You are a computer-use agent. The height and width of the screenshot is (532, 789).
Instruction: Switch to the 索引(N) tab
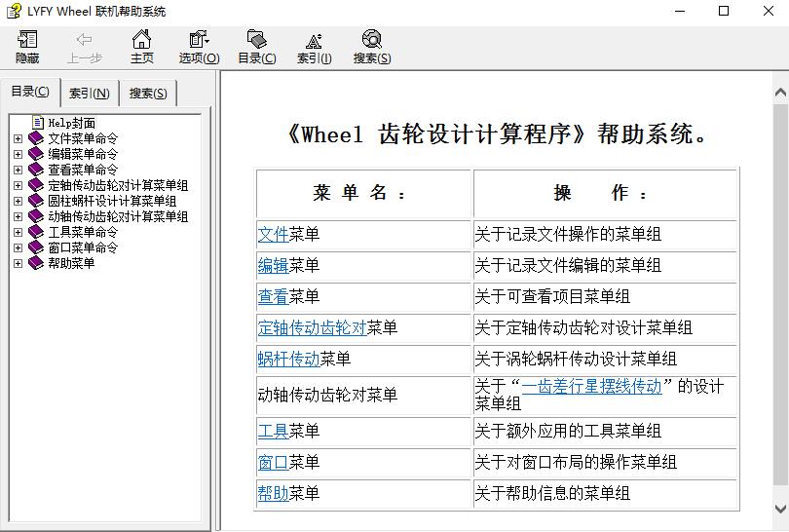[89, 94]
